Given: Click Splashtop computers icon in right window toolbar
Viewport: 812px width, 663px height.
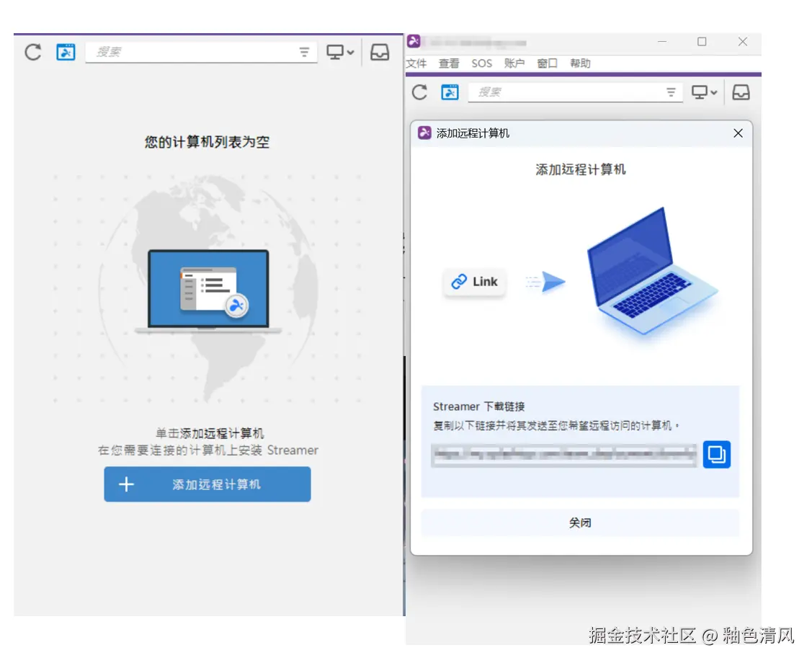Looking at the screenshot, I should click(450, 92).
